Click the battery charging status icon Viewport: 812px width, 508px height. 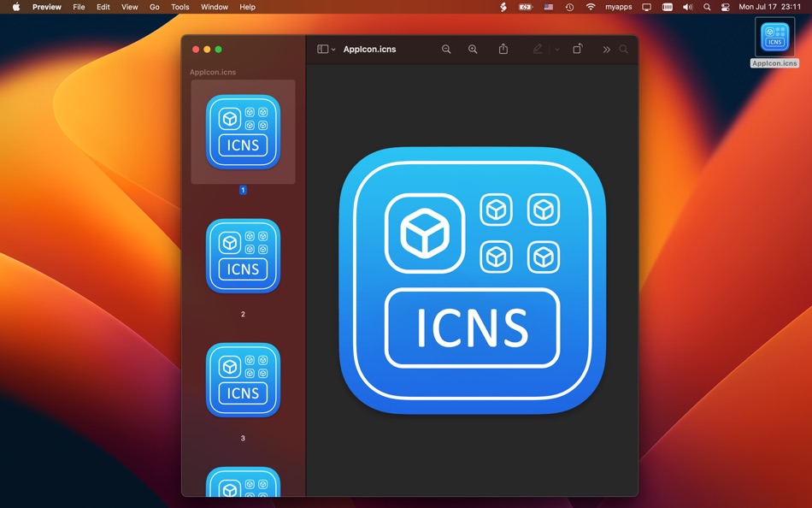point(525,7)
